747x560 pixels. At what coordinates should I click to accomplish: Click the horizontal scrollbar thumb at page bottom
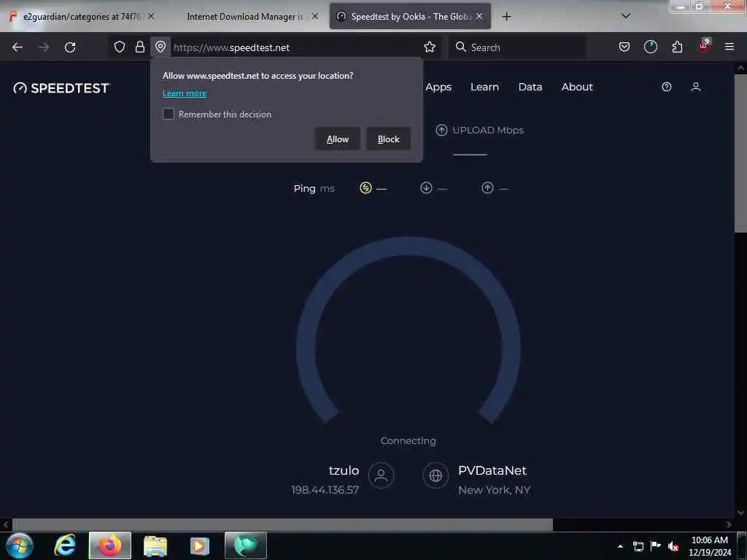click(x=282, y=524)
